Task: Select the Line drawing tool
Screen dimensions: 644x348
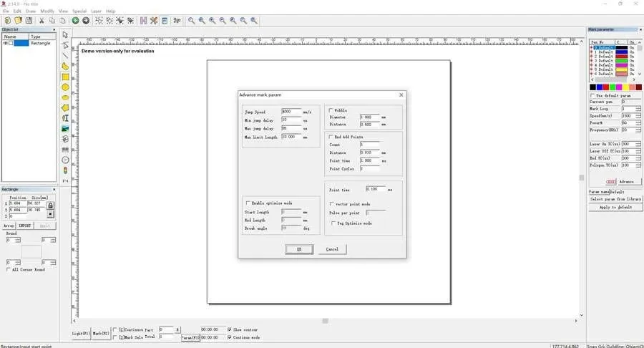Action: tap(65, 55)
